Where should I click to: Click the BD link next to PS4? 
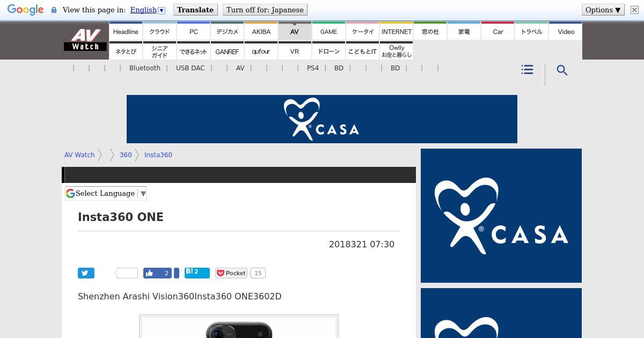(339, 68)
